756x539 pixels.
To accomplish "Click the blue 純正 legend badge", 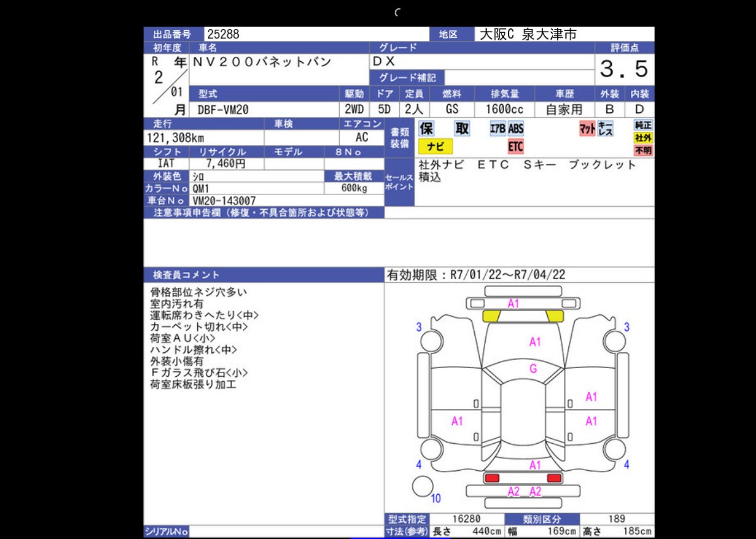I will pos(644,125).
